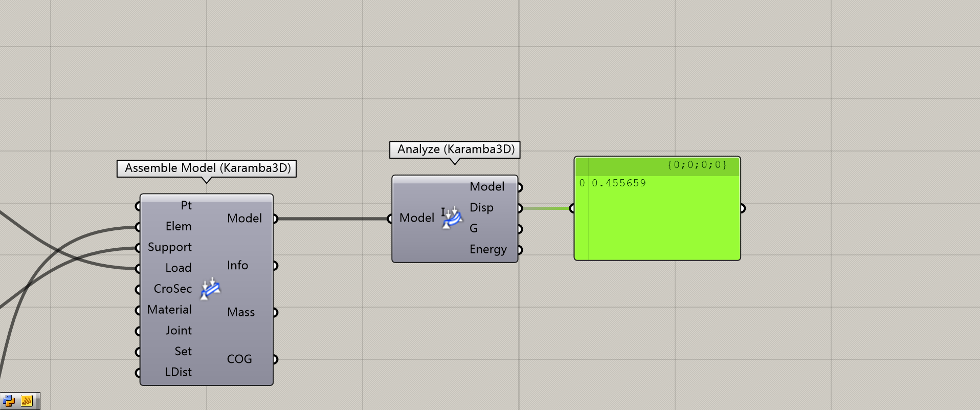This screenshot has width=980, height=410.
Task: Click the Disp output on Analyze component
Action: point(481,208)
